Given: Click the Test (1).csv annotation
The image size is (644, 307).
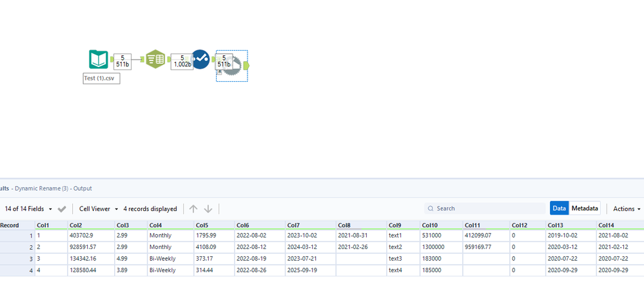Looking at the screenshot, I should click(101, 79).
